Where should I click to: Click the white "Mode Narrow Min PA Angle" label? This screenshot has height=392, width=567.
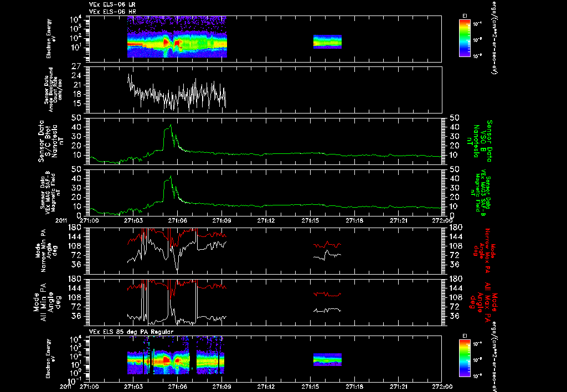point(47,250)
